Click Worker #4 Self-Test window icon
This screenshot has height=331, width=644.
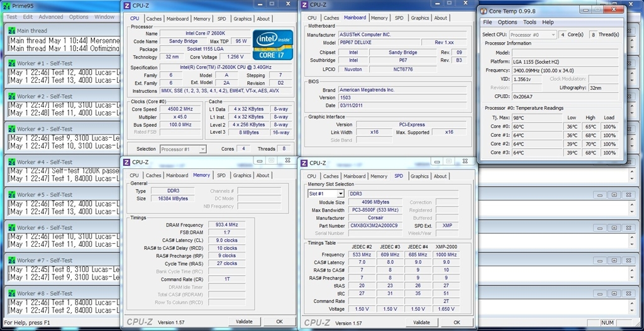pos(12,161)
